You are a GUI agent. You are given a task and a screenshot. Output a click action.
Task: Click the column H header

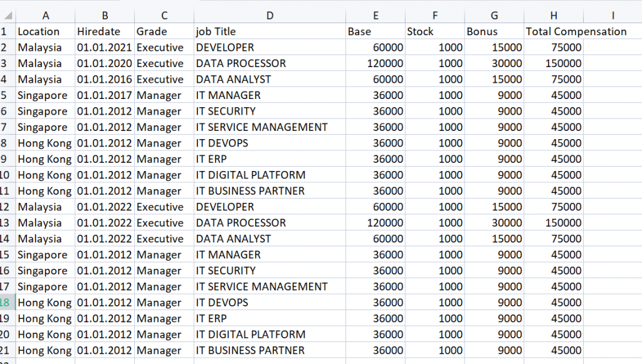coord(554,16)
